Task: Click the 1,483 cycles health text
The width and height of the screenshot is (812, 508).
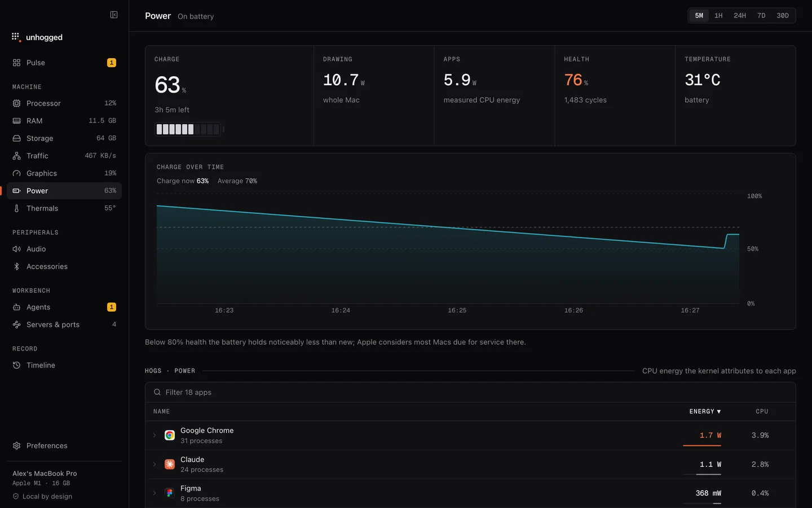Action: tap(585, 100)
